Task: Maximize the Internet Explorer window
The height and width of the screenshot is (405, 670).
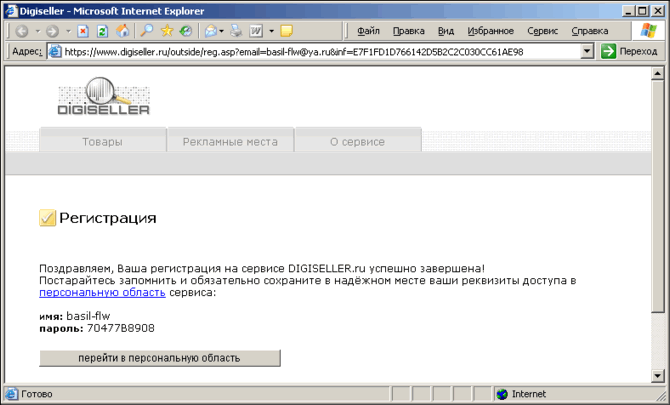Action: pyautogui.click(x=642, y=11)
